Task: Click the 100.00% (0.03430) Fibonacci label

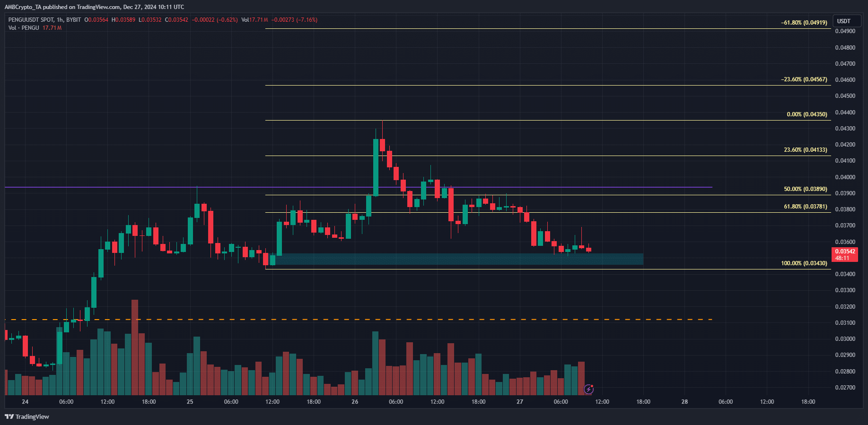Action: pyautogui.click(x=804, y=263)
